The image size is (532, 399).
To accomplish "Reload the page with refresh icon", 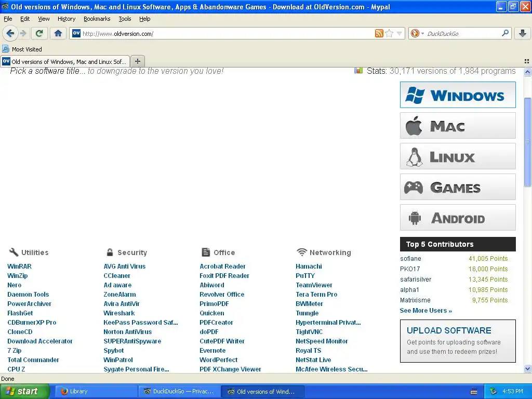I will 39,33.
